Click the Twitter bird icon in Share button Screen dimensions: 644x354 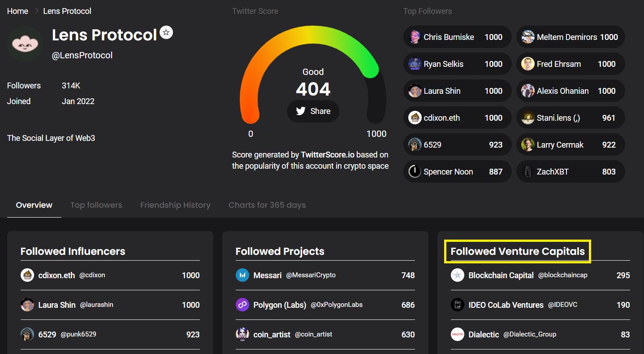301,111
